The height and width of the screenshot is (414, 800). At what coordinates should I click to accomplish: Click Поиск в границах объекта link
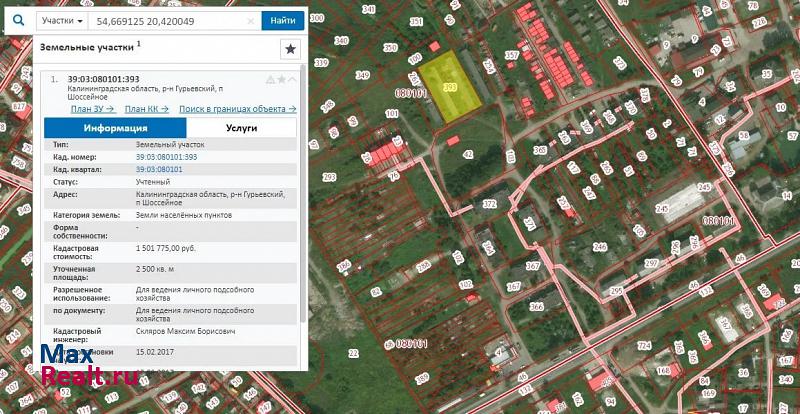[x=237, y=108]
